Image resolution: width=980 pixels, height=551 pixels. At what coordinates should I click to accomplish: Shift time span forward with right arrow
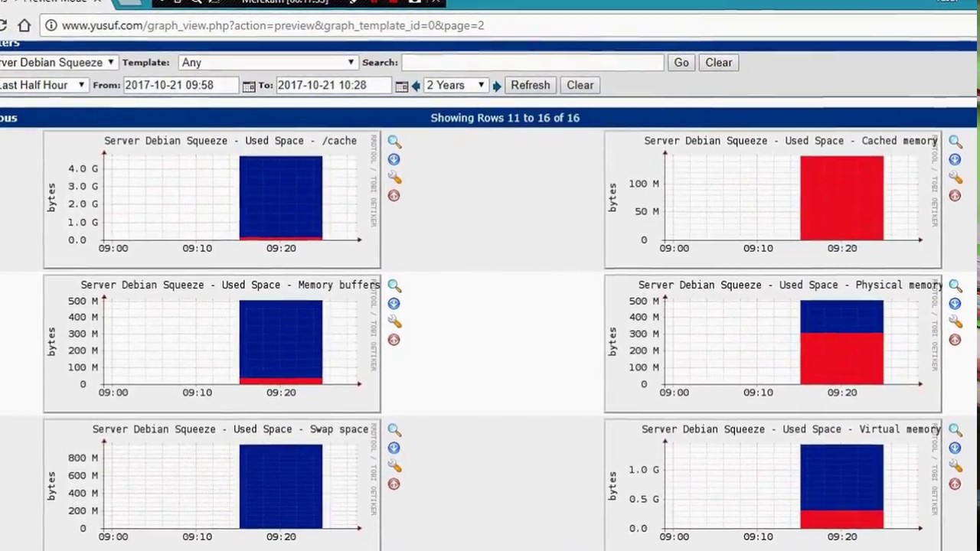(496, 86)
